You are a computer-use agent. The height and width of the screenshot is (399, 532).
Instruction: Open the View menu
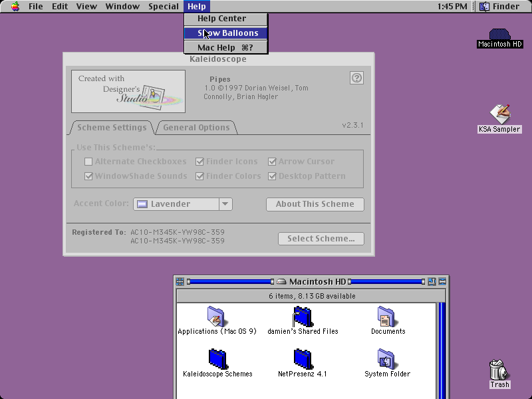click(86, 7)
